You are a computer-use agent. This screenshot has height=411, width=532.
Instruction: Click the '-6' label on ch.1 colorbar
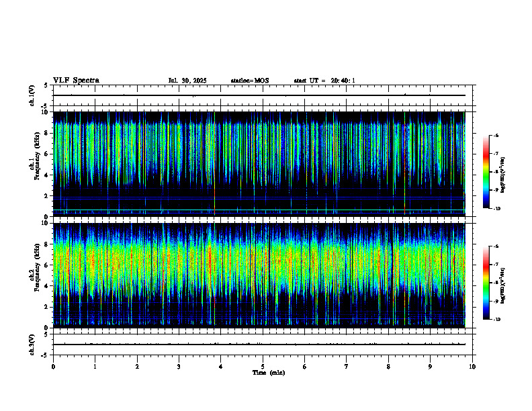(x=496, y=135)
